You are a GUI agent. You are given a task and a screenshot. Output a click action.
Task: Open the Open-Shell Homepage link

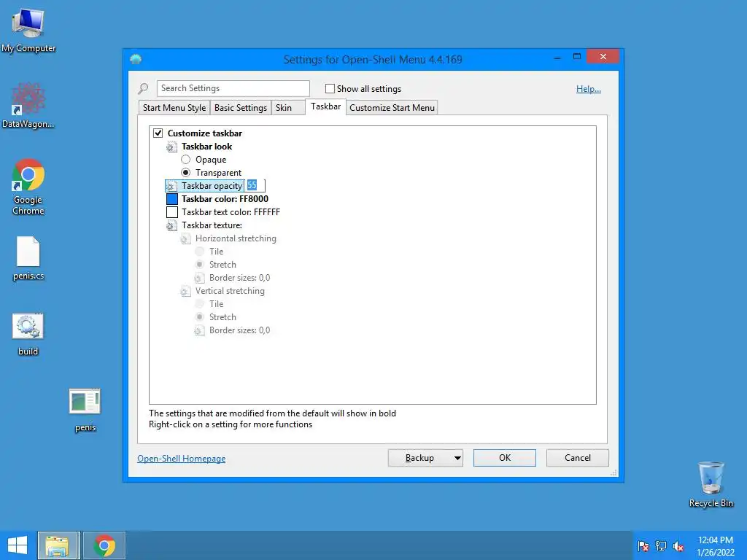point(182,459)
